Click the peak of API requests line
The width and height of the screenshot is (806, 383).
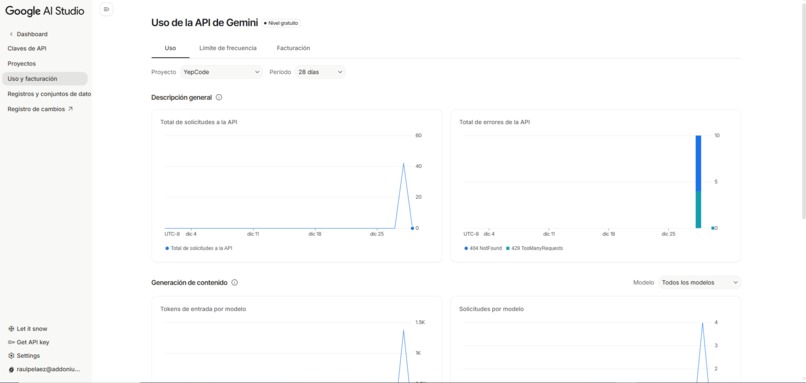tap(404, 163)
